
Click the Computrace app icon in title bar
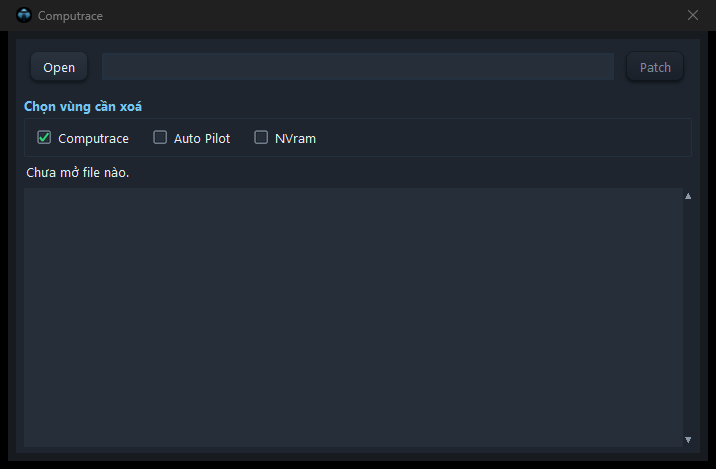coord(24,15)
